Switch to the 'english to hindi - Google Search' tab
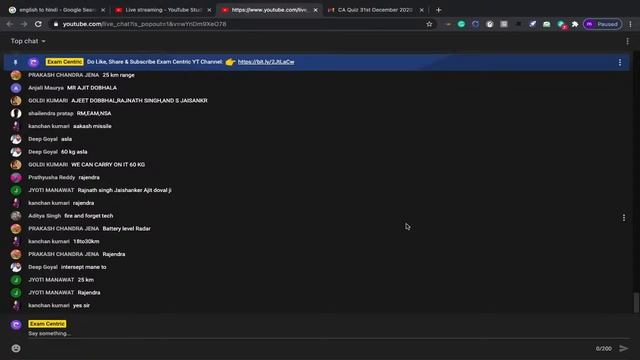Screen dimensions: 640x360 [58, 10]
